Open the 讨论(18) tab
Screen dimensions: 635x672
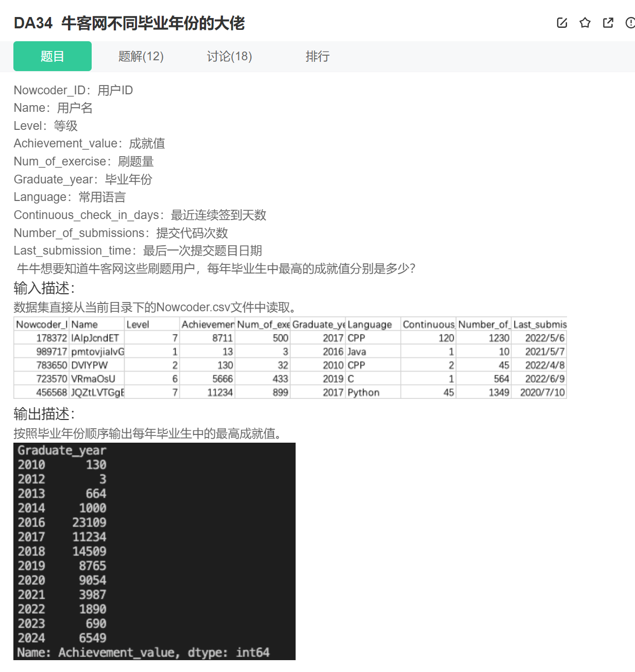click(230, 56)
